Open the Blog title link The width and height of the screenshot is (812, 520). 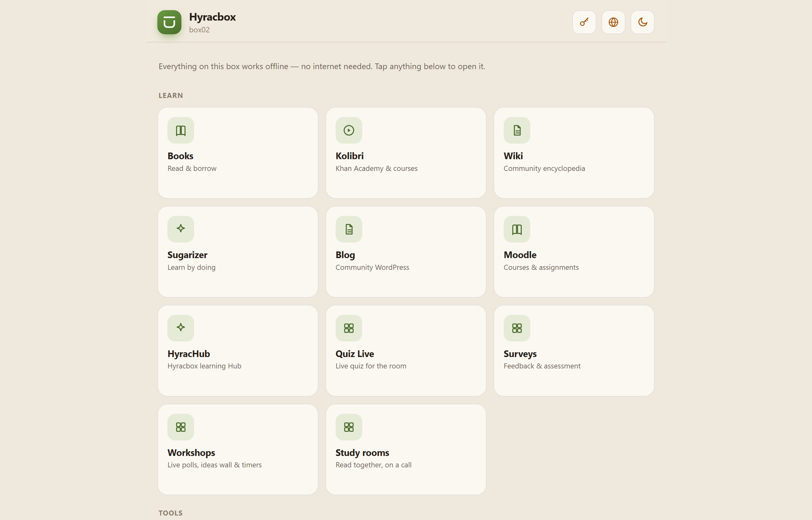coord(345,255)
